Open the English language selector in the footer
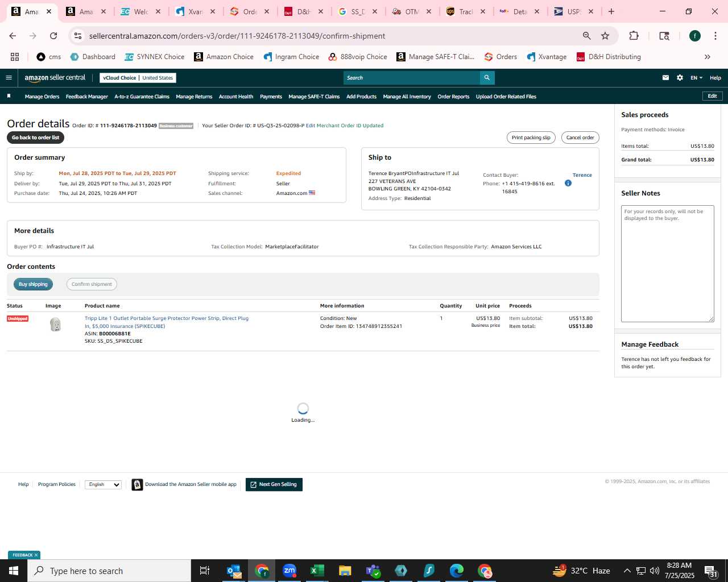This screenshot has height=582, width=728. click(x=104, y=485)
